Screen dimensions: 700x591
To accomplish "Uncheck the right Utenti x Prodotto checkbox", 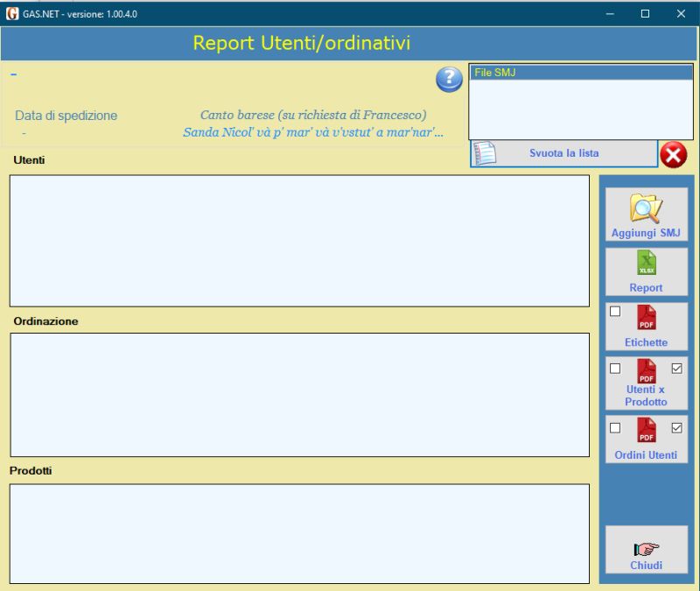I will 676,369.
